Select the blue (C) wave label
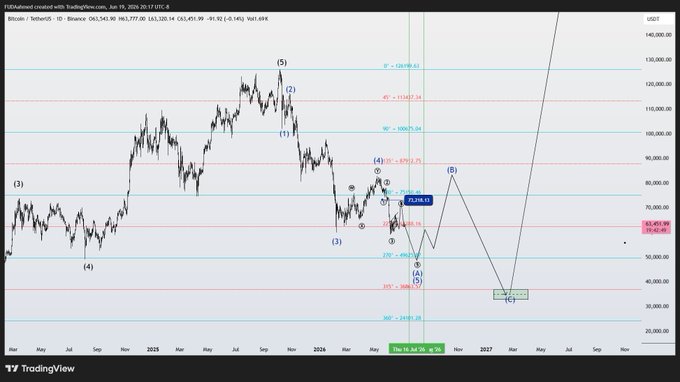 [510, 300]
